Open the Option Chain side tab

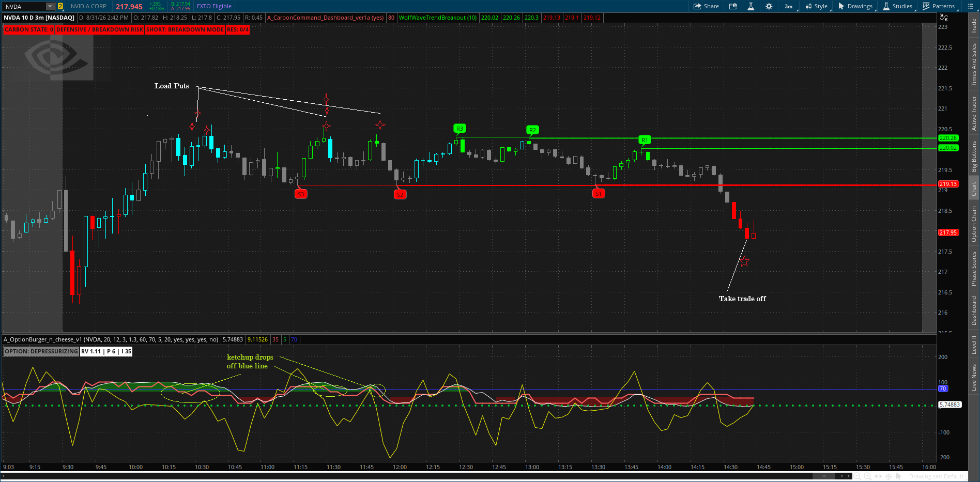974,224
